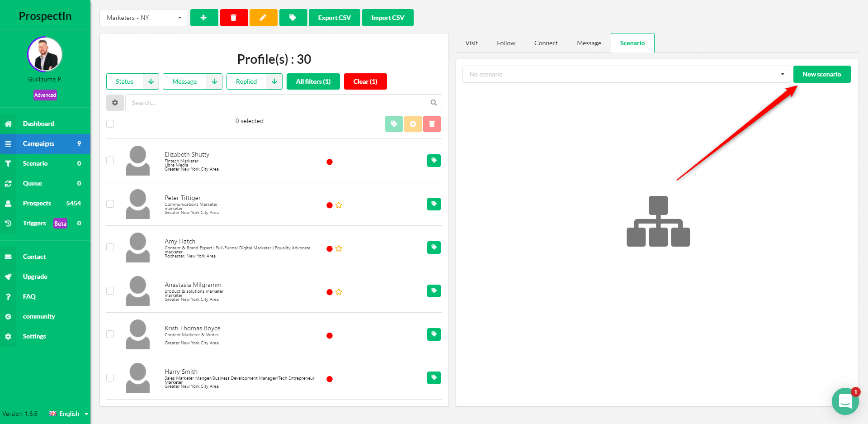Click the Upgrade rocket icon in sidebar
The image size is (868, 424).
pyautogui.click(x=8, y=276)
